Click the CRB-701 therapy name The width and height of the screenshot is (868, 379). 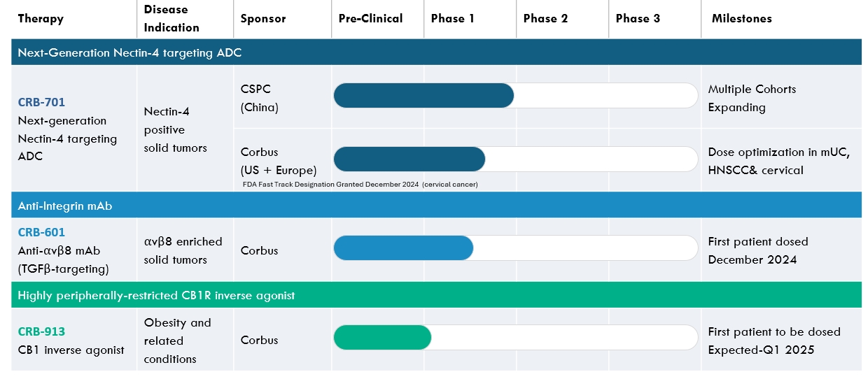pos(41,102)
